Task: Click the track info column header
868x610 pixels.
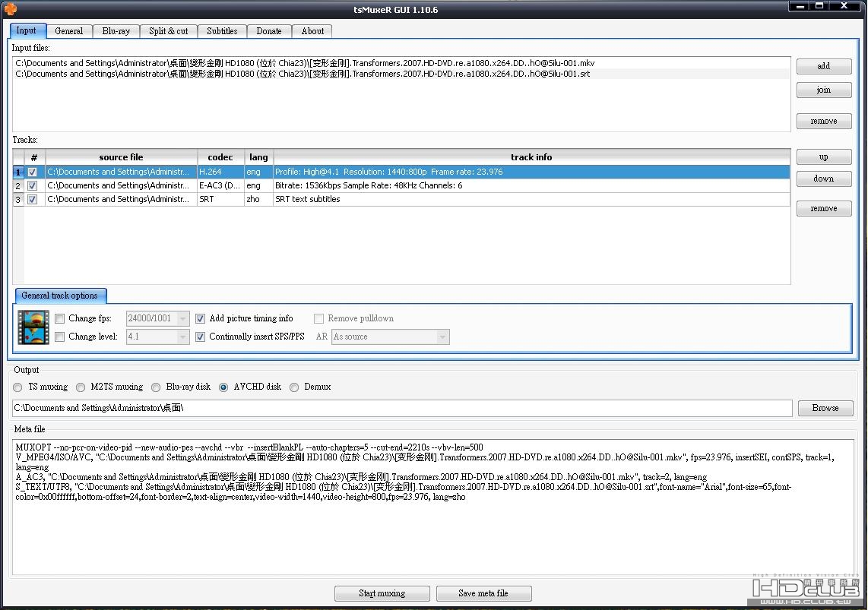Action: 531,157
